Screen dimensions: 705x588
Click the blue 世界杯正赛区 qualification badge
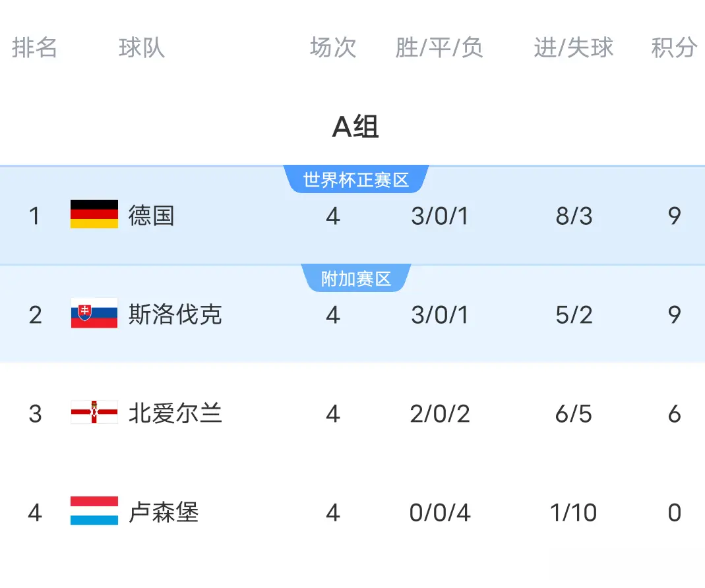pyautogui.click(x=357, y=178)
